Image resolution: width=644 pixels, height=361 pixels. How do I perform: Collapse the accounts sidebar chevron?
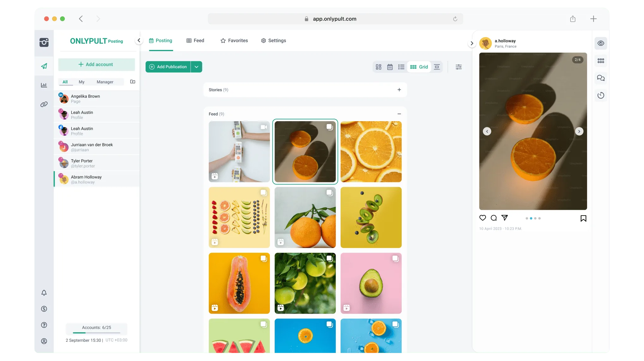(139, 40)
